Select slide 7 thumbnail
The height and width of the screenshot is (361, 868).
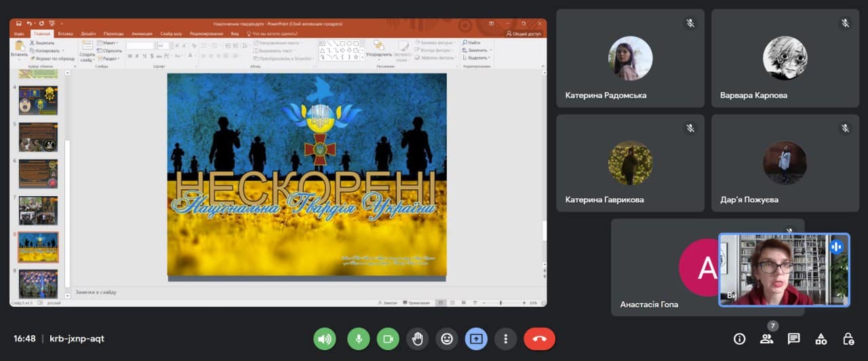click(38, 210)
